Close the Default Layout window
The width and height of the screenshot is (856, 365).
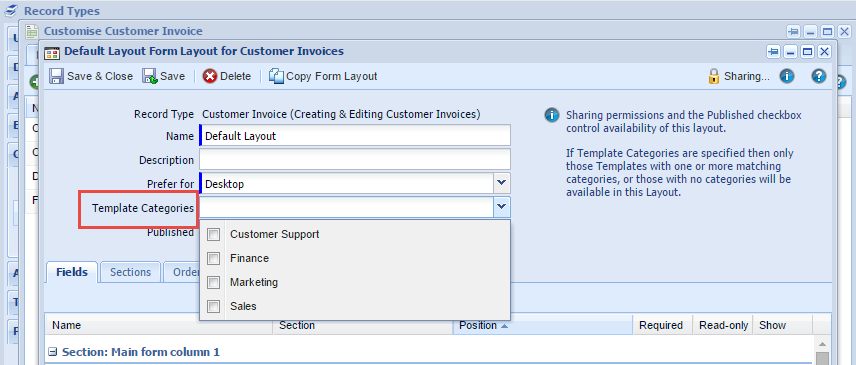tap(824, 52)
